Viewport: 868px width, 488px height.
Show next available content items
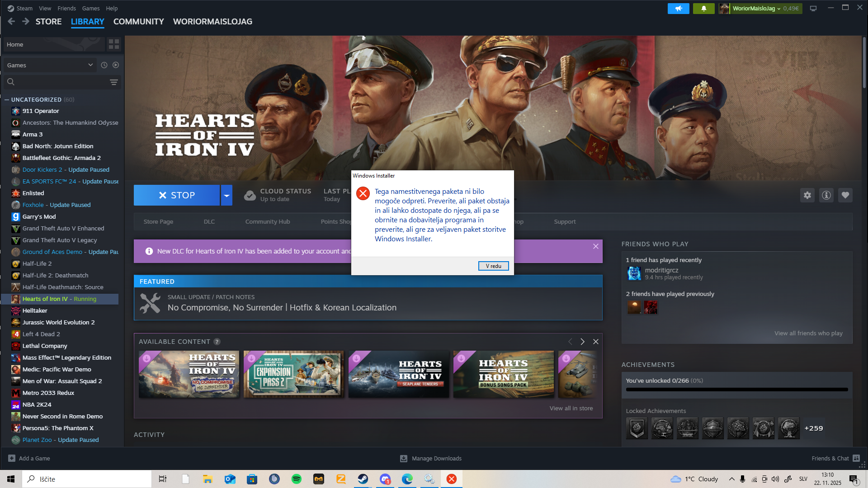[x=583, y=342]
